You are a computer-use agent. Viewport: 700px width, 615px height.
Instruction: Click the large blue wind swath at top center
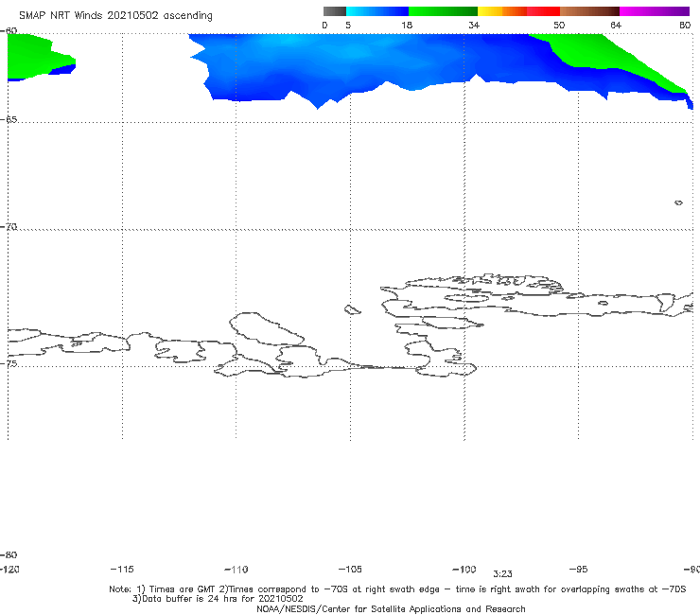click(x=358, y=62)
